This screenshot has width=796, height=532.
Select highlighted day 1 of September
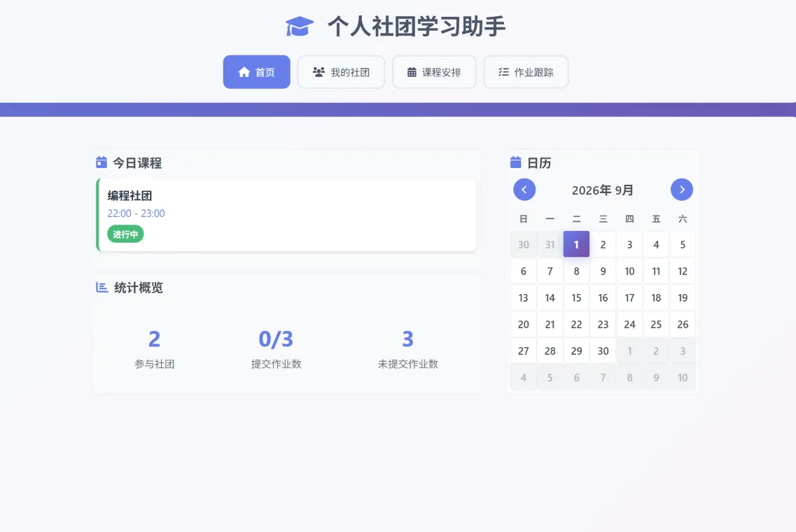coord(576,244)
